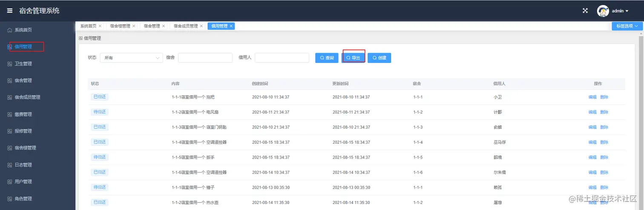
Task: Click the icon beside 宿舍成员管理 in sidebar
Action: [10, 97]
